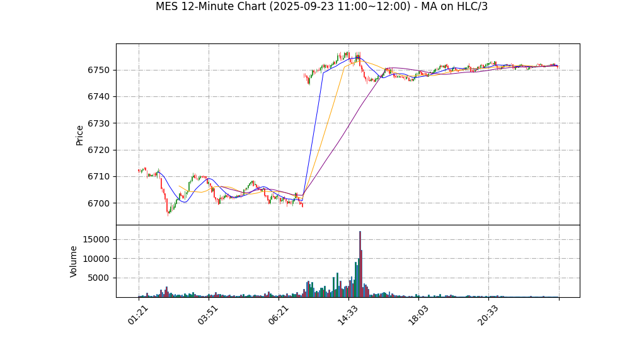Click the 6740 price axis label
The image size is (644, 362).
[98, 97]
